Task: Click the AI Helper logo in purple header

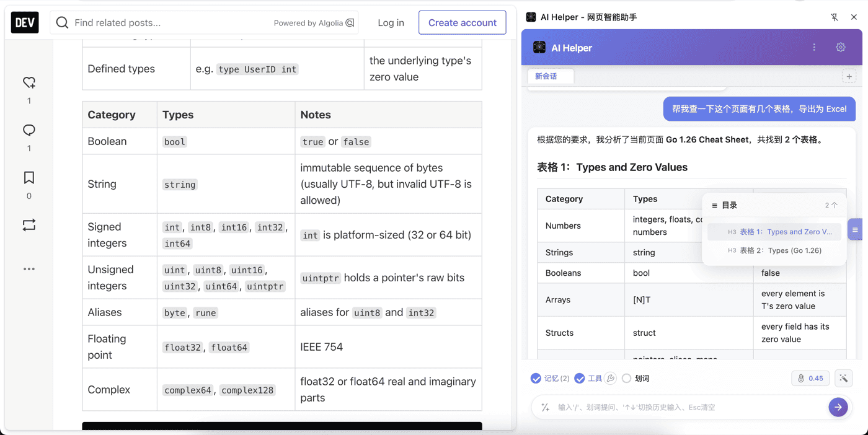Action: tap(539, 47)
